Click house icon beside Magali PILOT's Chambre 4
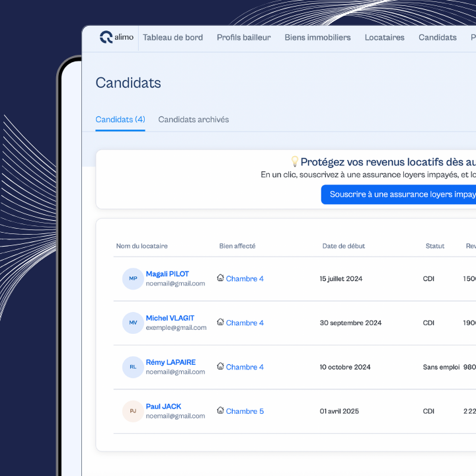The width and height of the screenshot is (476, 476). (221, 278)
